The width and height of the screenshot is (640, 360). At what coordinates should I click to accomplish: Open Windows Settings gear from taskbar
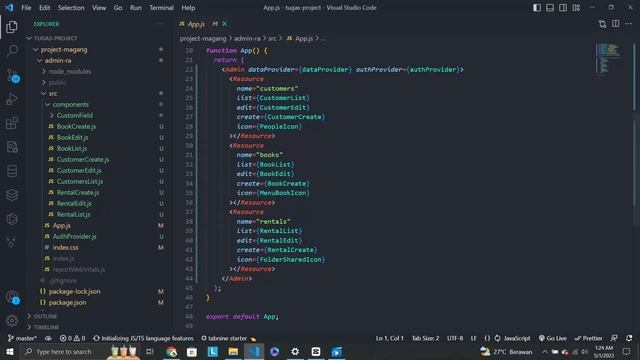point(295,352)
